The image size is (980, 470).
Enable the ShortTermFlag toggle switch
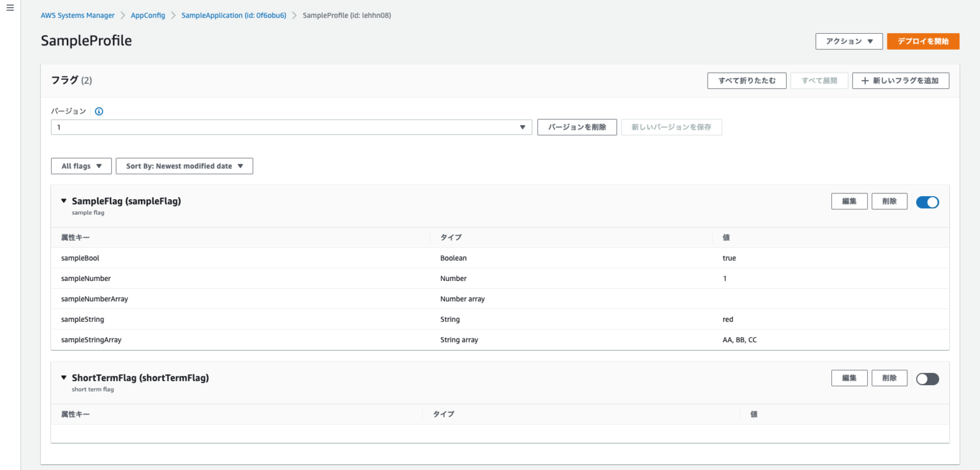(927, 379)
